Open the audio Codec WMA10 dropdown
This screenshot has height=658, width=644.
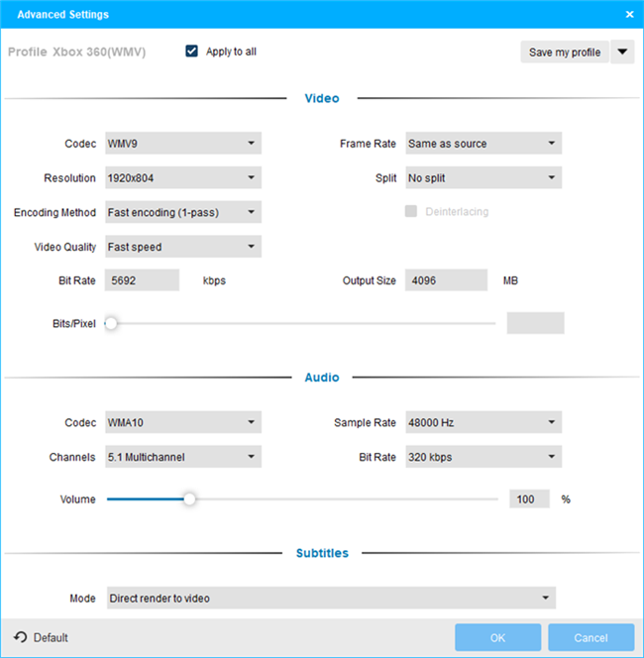click(x=182, y=423)
